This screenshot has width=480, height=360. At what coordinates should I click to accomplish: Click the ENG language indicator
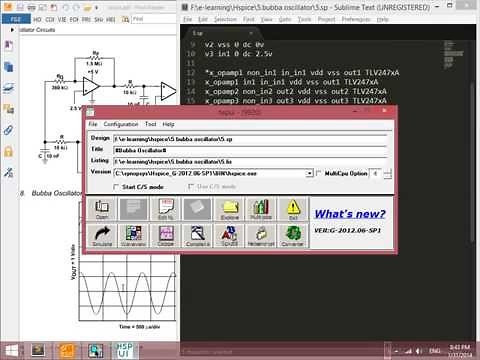[x=434, y=351]
